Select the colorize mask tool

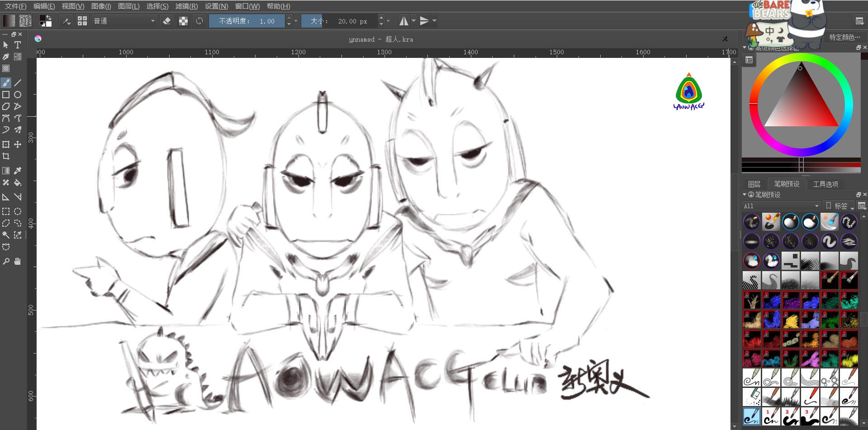[x=6, y=182]
